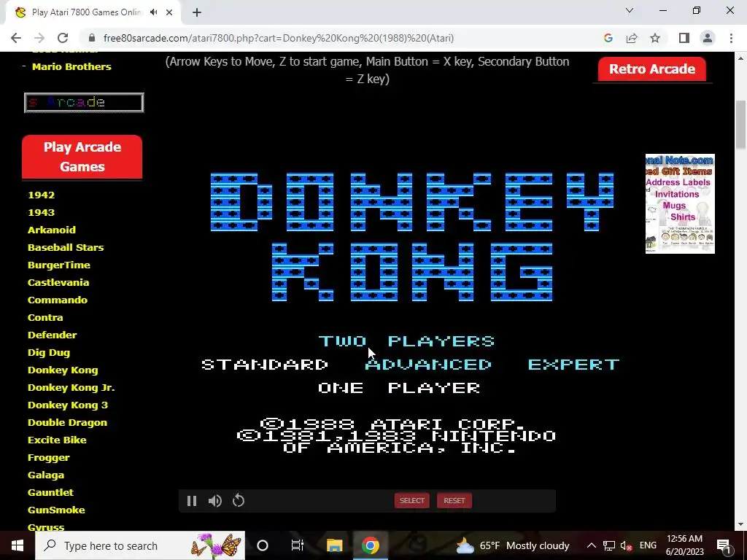Open Task View on the taskbar
Screen dimensions: 747x560
tap(298, 545)
